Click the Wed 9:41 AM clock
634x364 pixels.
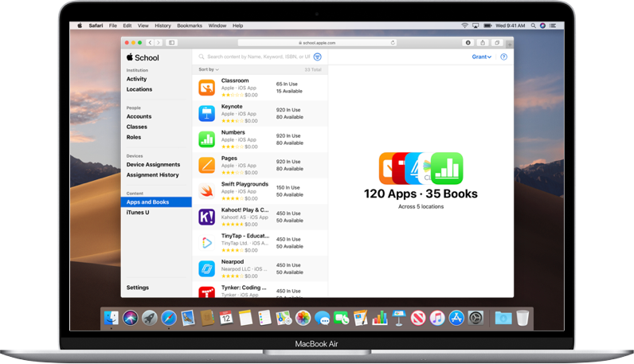pos(511,25)
